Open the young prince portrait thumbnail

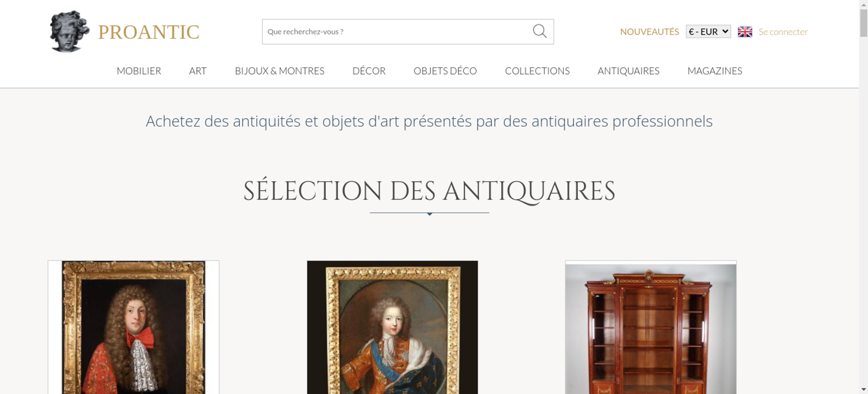point(392,327)
